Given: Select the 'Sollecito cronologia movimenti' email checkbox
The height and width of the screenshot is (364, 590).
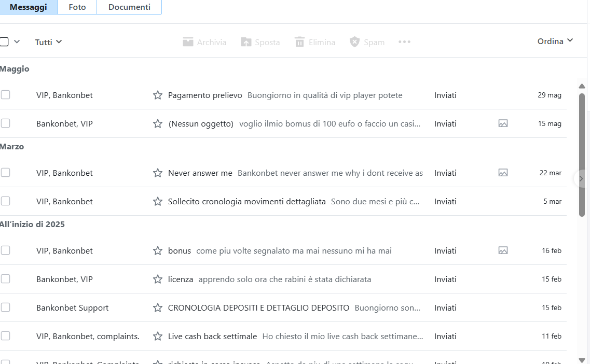Looking at the screenshot, I should pos(5,201).
